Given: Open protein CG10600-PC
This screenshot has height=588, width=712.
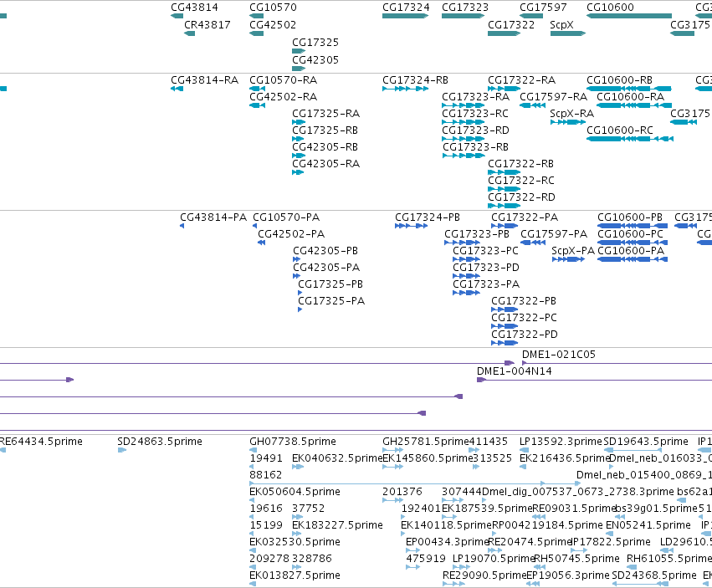Looking at the screenshot, I should tap(631, 234).
